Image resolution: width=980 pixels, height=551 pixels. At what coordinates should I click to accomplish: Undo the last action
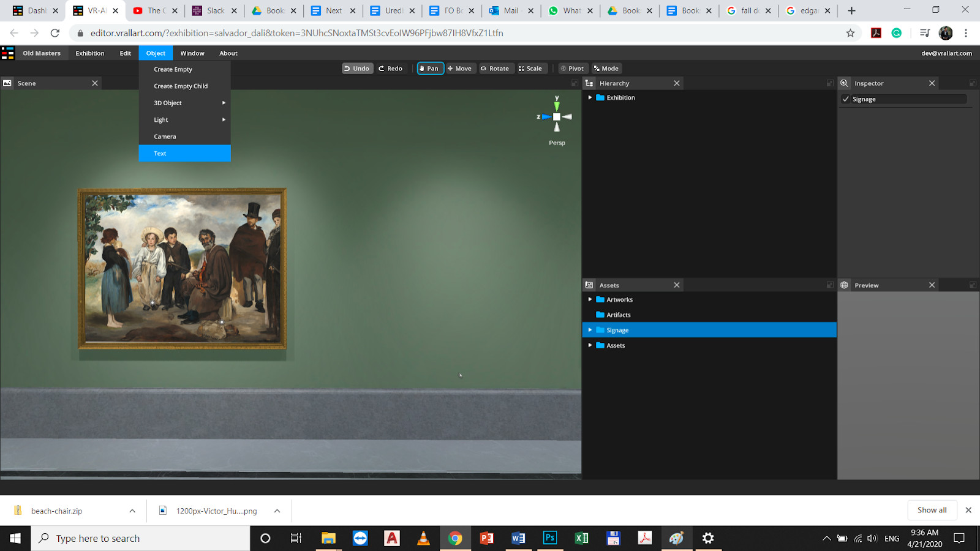click(x=357, y=69)
